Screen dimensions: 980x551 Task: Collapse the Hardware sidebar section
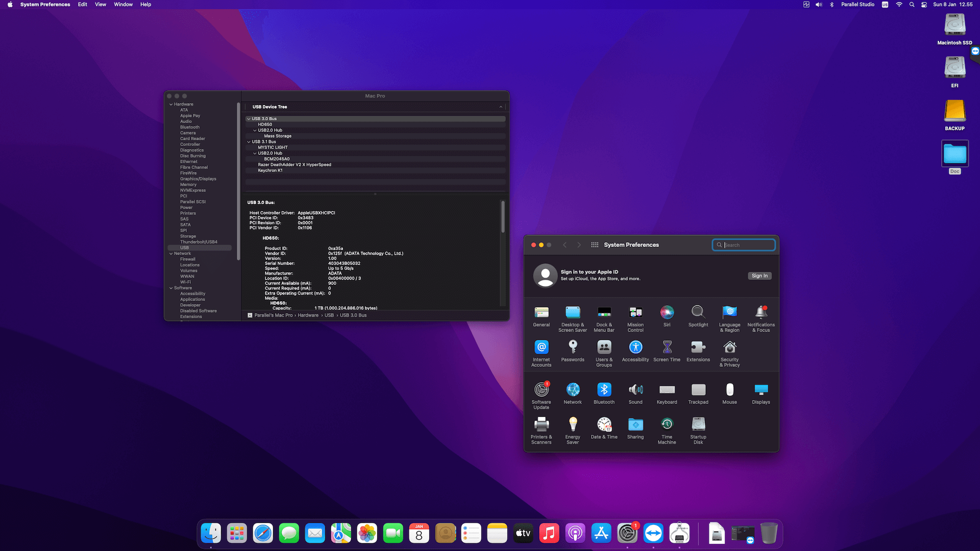171,104
